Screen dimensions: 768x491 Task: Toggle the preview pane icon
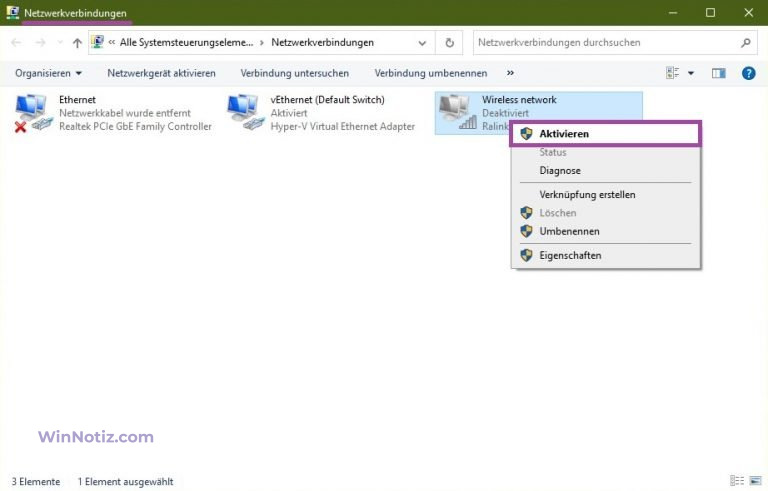pos(718,73)
